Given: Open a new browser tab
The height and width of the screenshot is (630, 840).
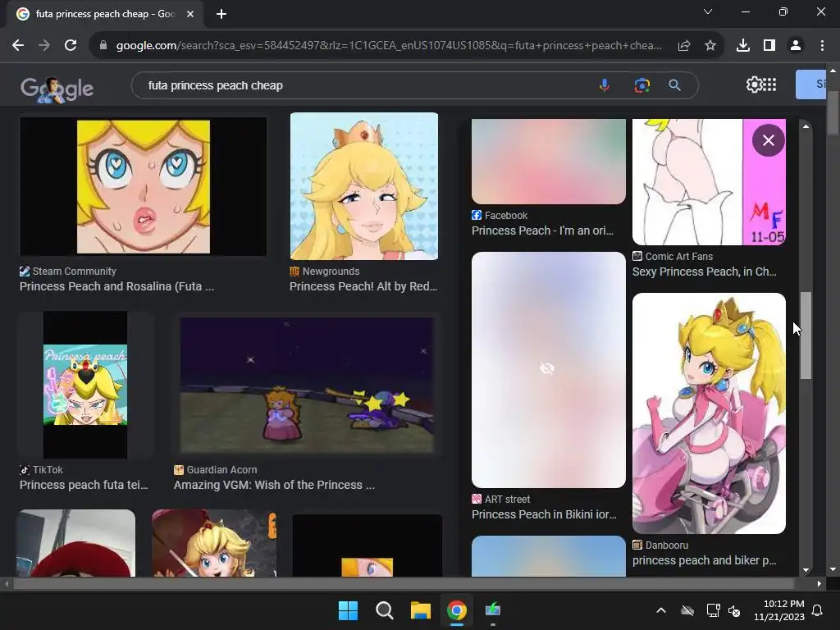Looking at the screenshot, I should pos(221,15).
